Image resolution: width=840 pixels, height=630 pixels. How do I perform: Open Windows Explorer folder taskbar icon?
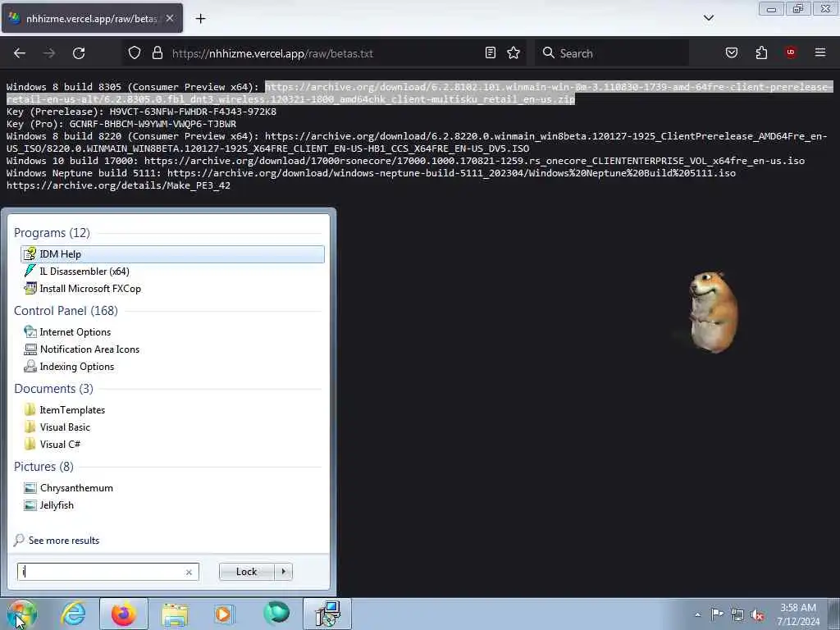pyautogui.click(x=175, y=614)
